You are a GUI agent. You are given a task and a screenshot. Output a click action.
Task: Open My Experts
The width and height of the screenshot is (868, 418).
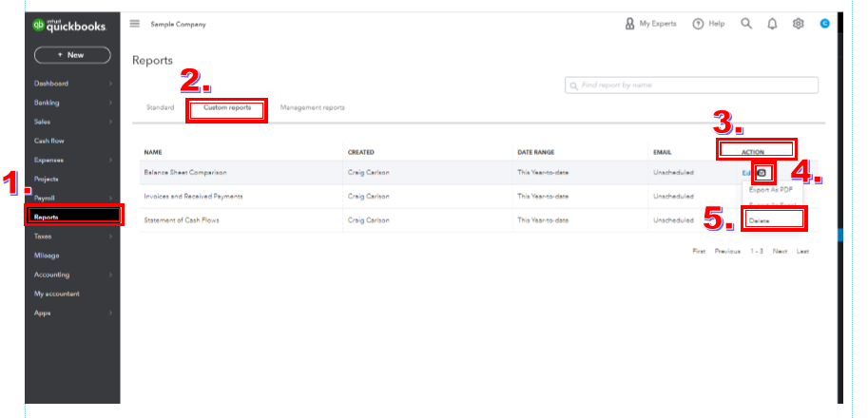point(650,24)
